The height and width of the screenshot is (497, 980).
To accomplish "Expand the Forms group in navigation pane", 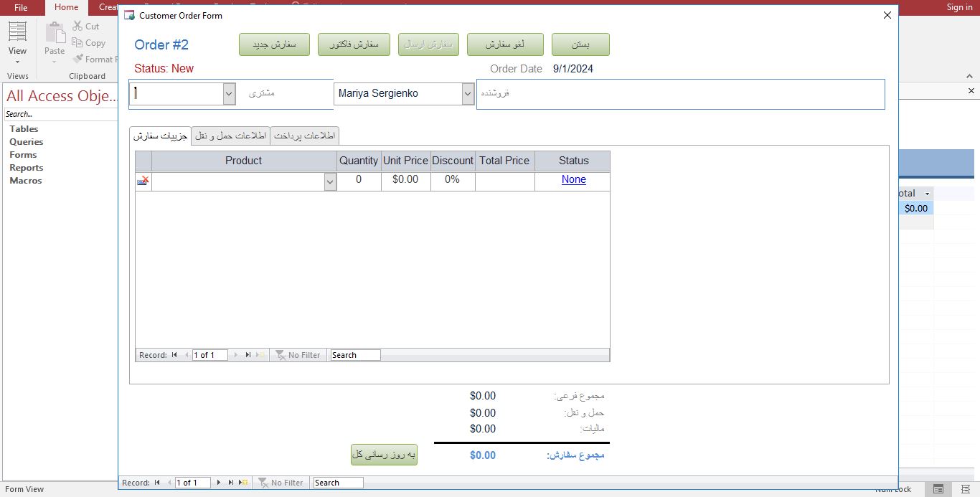I will pyautogui.click(x=23, y=155).
